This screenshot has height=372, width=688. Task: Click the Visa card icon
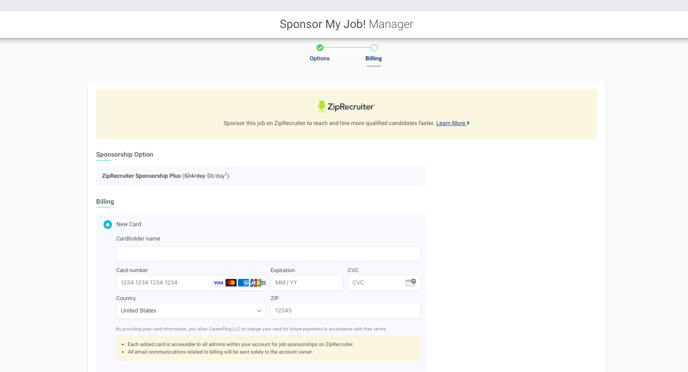[219, 283]
